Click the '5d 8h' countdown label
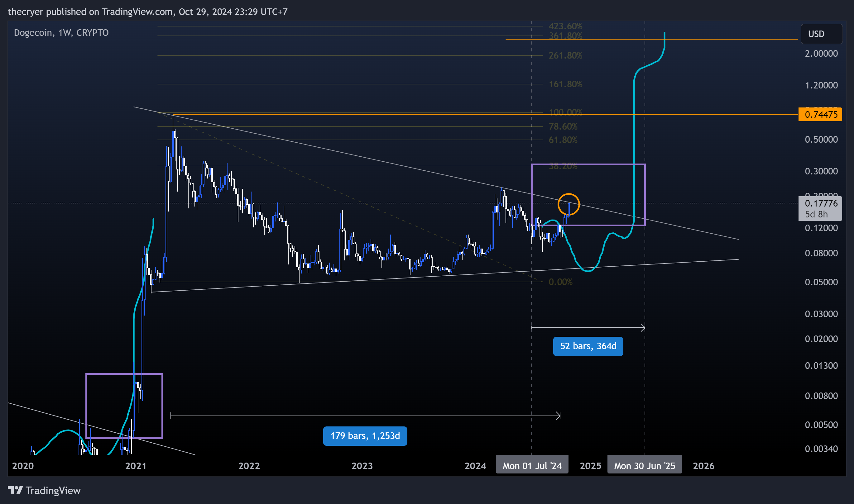This screenshot has width=854, height=504. point(816,214)
